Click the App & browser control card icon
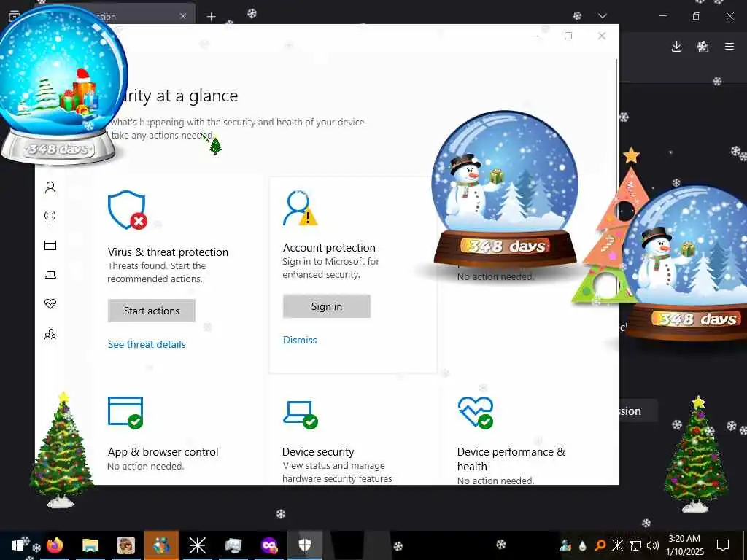The width and height of the screenshot is (747, 560). pyautogui.click(x=125, y=413)
